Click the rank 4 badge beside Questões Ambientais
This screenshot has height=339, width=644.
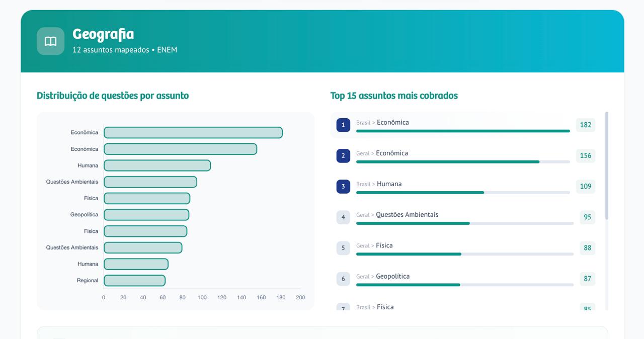pos(343,217)
